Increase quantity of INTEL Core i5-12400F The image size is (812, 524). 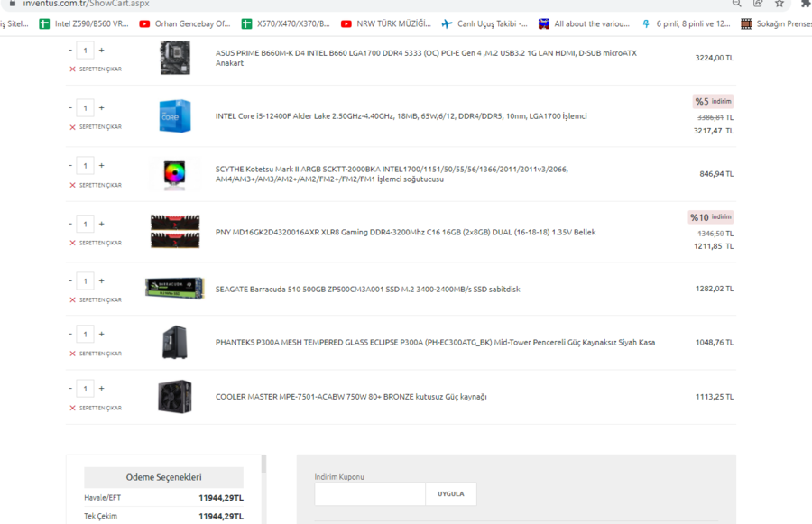[x=101, y=107]
